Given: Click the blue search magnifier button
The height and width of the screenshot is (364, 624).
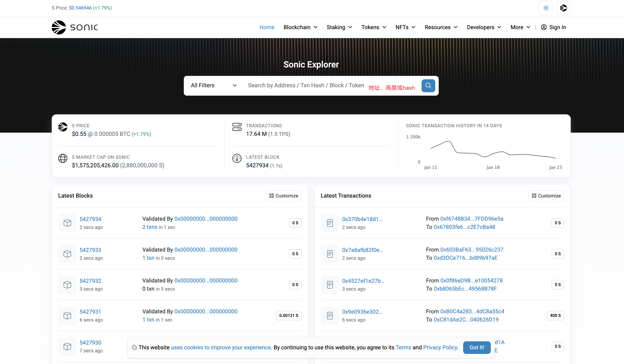Looking at the screenshot, I should [x=428, y=86].
